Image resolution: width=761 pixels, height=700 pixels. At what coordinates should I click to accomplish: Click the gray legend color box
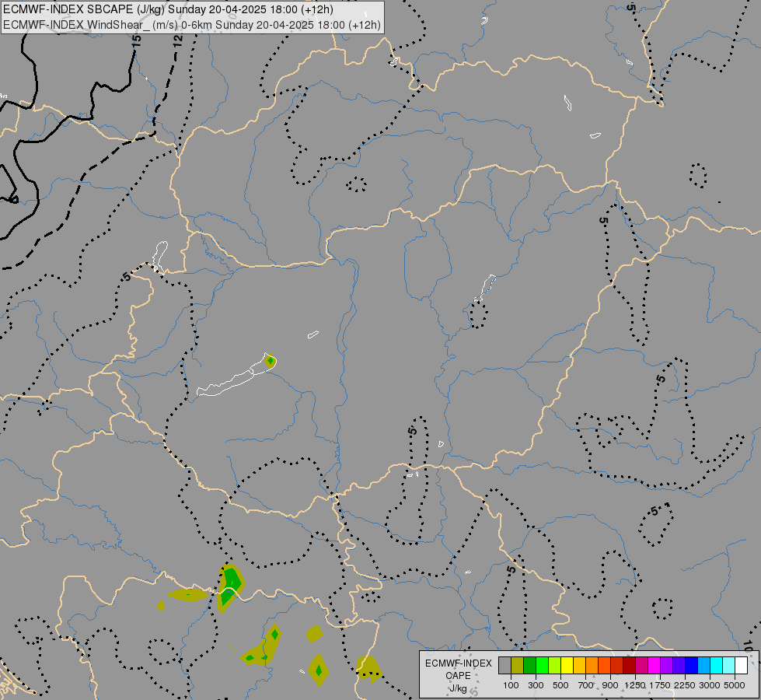click(x=504, y=666)
